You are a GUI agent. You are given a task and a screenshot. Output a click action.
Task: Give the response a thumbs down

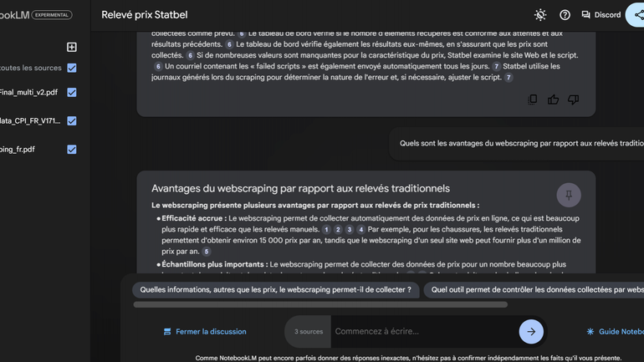[573, 99]
